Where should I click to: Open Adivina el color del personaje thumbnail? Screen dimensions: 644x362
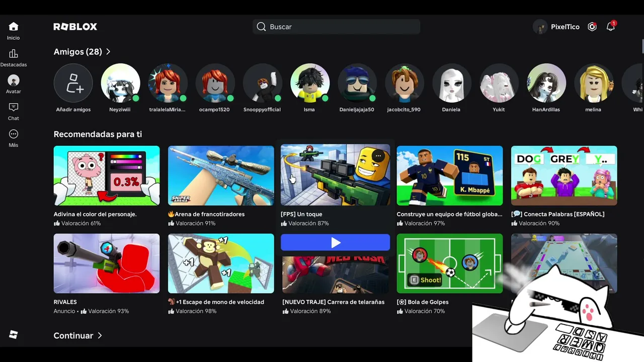point(107,175)
